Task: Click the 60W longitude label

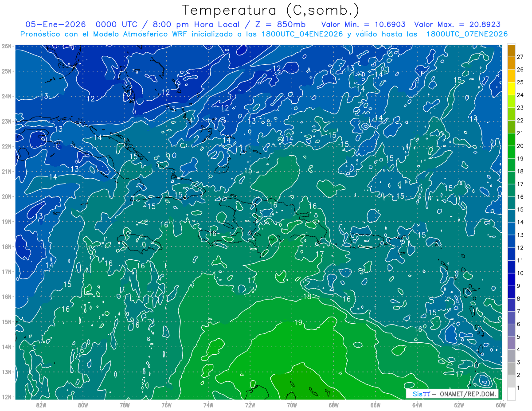Action: click(x=501, y=404)
